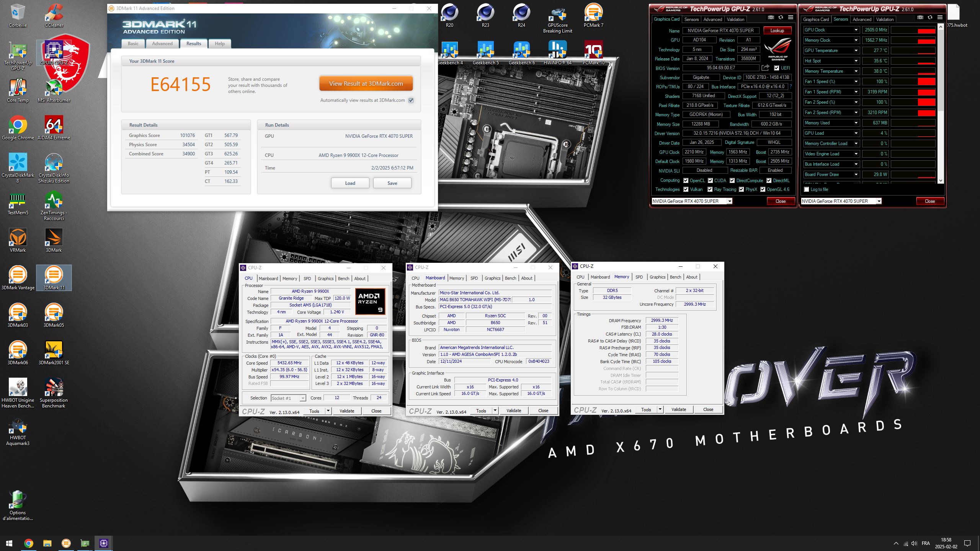The image size is (980, 551).
Task: Open Superposition Benchmark desktop icon
Action: pyautogui.click(x=54, y=393)
